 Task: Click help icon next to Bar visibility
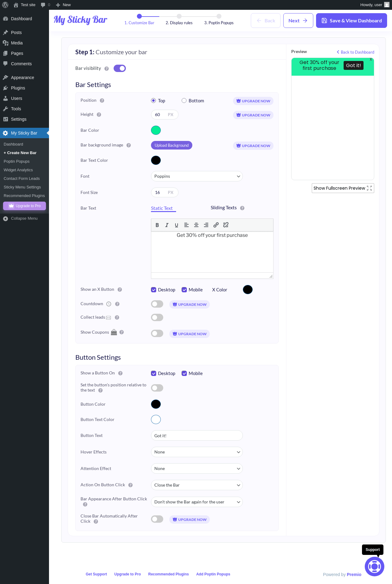pos(107,69)
